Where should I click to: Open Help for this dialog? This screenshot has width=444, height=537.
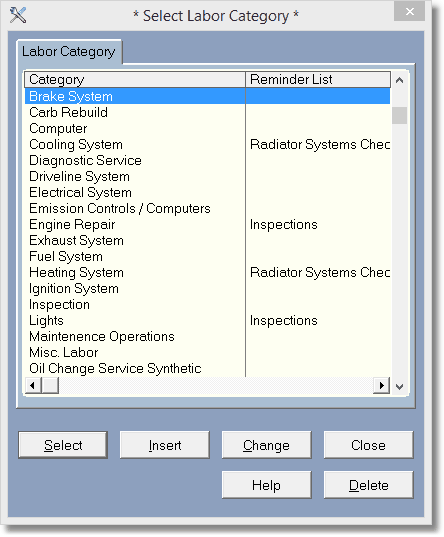[267, 485]
